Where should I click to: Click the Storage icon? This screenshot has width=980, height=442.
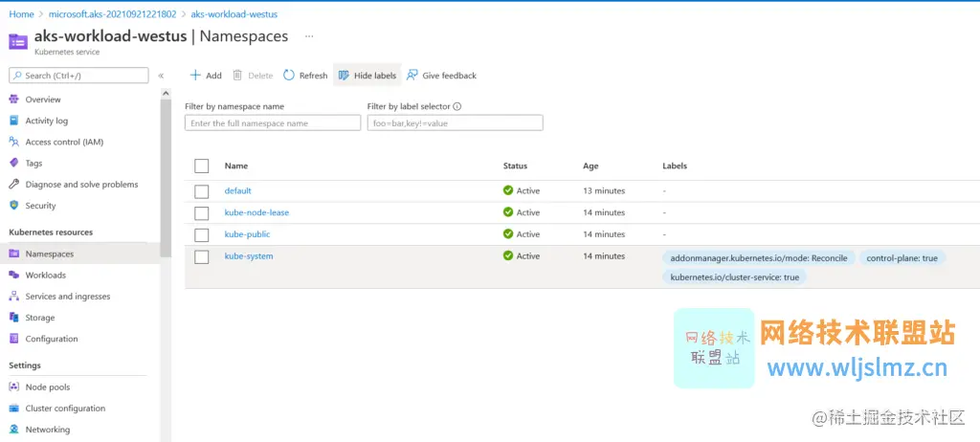pos(13,318)
